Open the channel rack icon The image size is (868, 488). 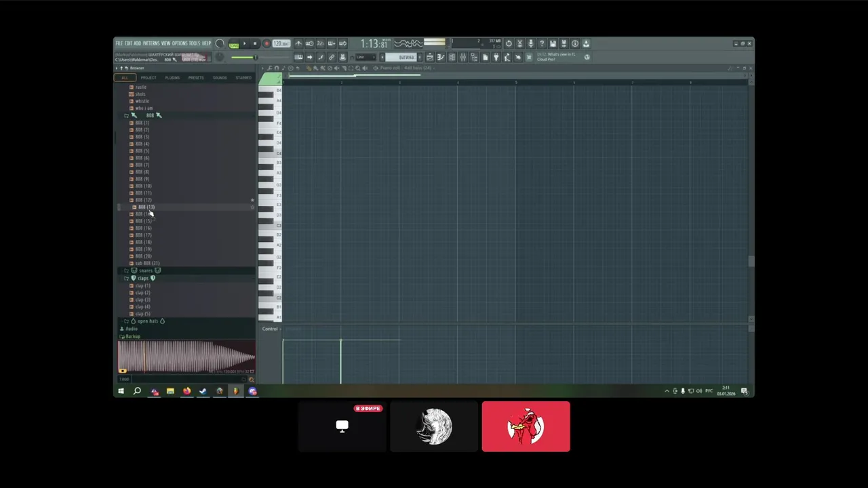click(452, 57)
